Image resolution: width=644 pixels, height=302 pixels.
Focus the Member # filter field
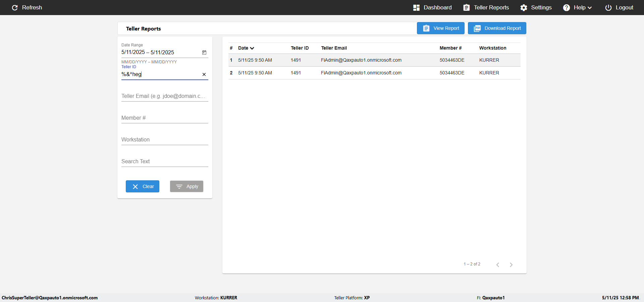click(x=165, y=118)
